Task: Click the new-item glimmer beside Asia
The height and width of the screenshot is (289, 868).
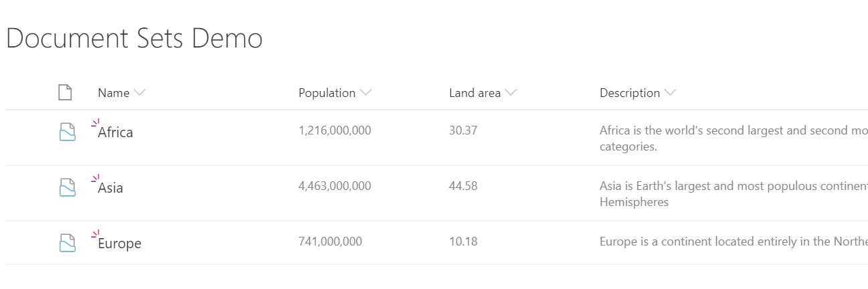Action: (95, 178)
